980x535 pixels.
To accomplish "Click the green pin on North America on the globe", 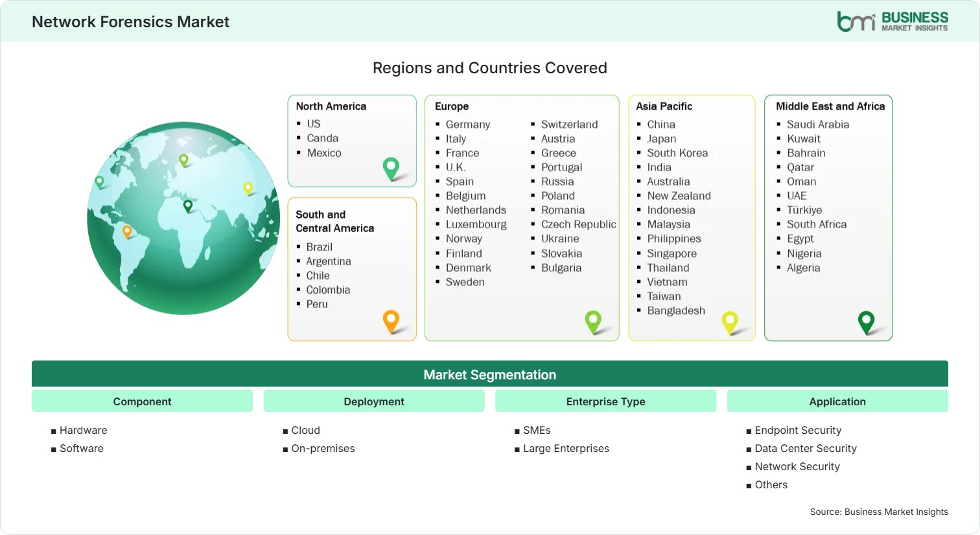I will [x=99, y=182].
